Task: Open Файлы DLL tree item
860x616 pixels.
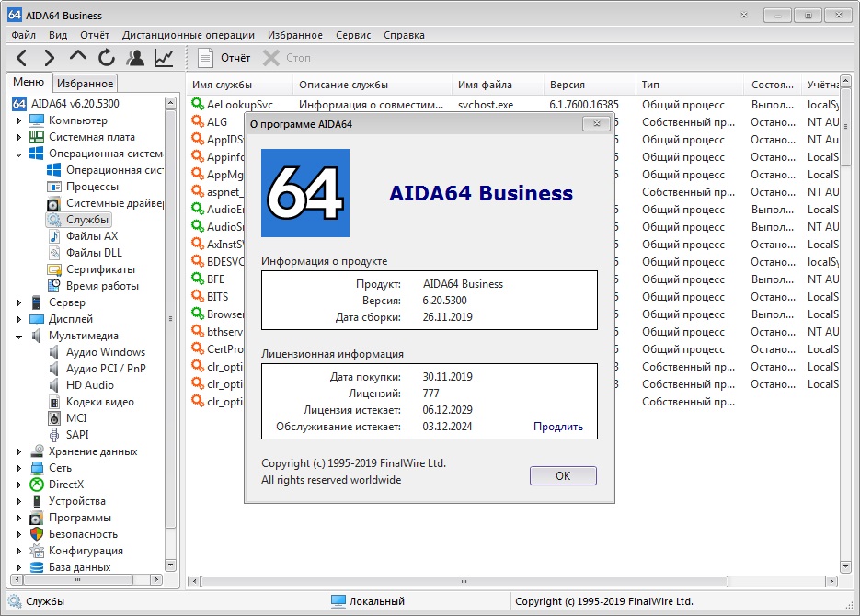Action: [x=85, y=252]
